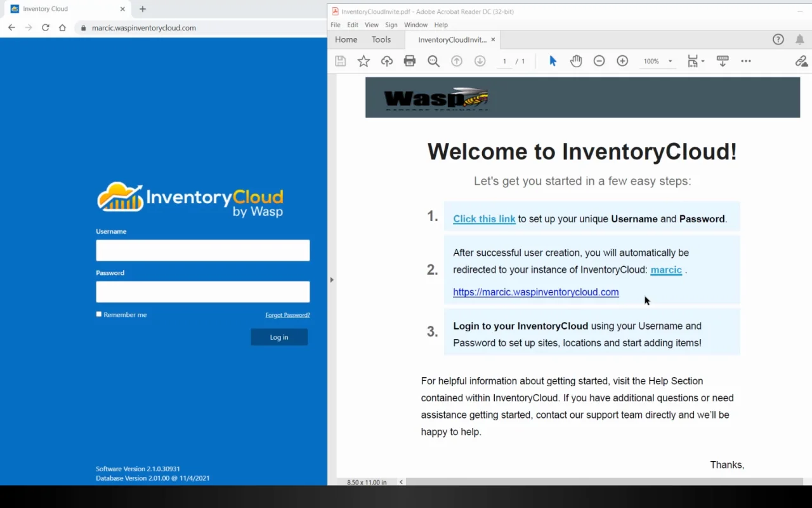Open a new browser tab

click(143, 9)
